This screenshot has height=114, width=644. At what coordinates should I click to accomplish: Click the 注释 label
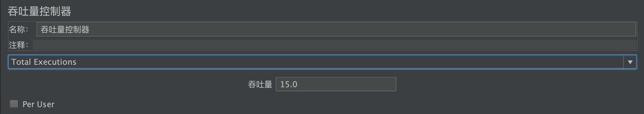(18, 45)
